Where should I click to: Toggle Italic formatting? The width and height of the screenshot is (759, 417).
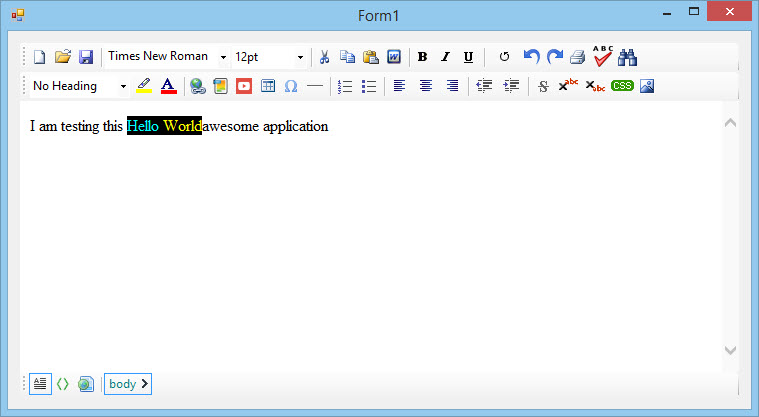(x=445, y=57)
